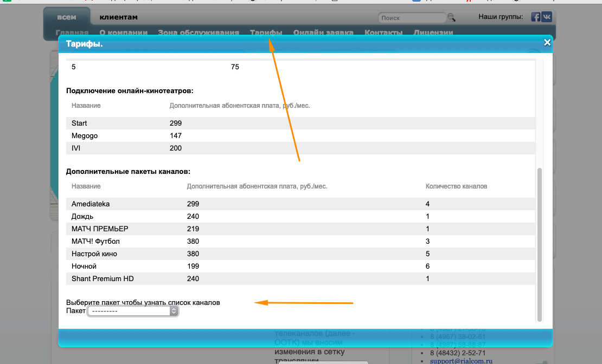
Task: Click the channel count 6 for Ночной
Action: pyautogui.click(x=427, y=266)
